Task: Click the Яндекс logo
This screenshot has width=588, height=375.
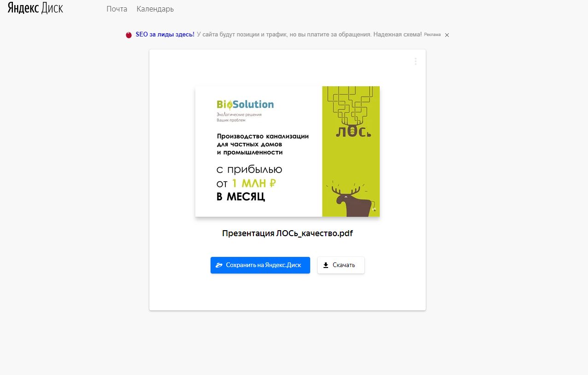Action: pyautogui.click(x=23, y=9)
